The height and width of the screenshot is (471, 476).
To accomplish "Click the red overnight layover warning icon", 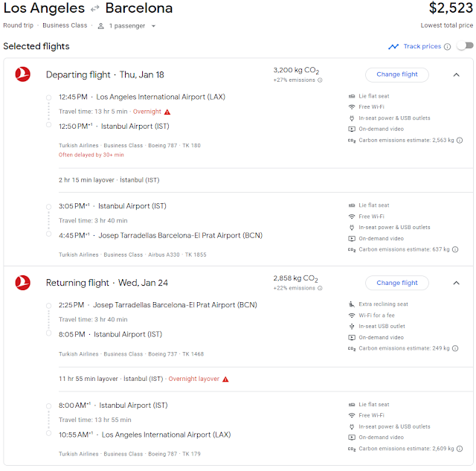I will coord(225,379).
